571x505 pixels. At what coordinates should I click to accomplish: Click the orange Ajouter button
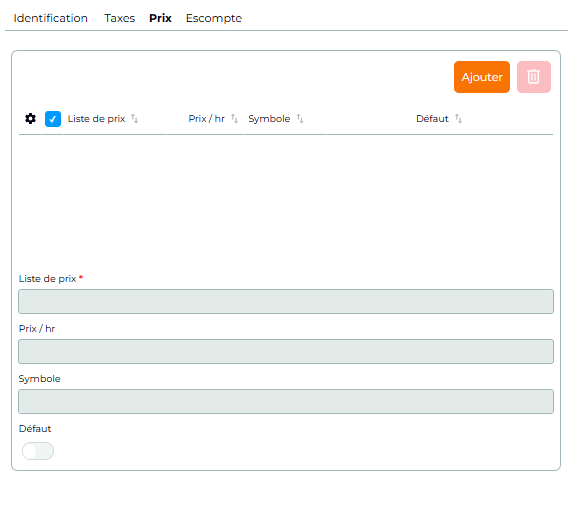pos(482,77)
